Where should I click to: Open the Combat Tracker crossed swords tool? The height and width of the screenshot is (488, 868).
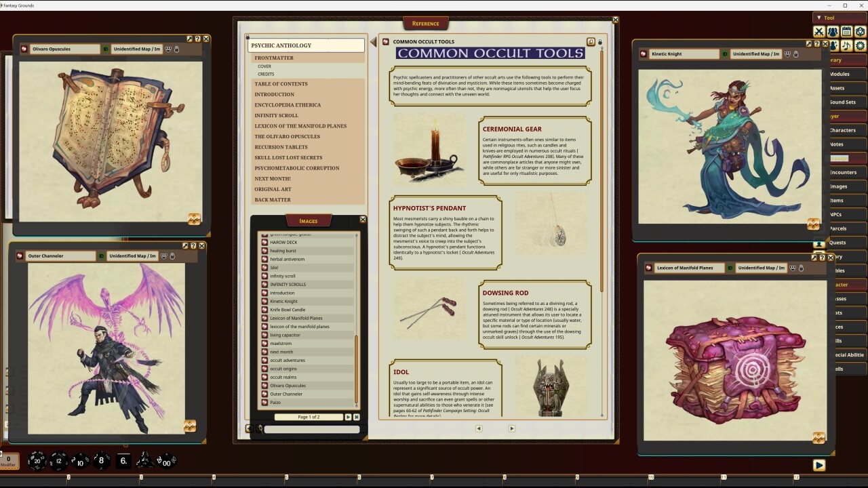[x=819, y=31]
